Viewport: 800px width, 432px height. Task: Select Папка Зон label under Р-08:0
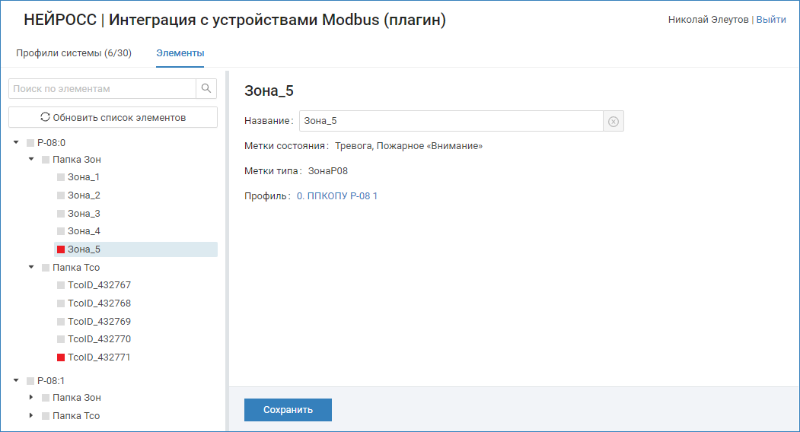(77, 160)
